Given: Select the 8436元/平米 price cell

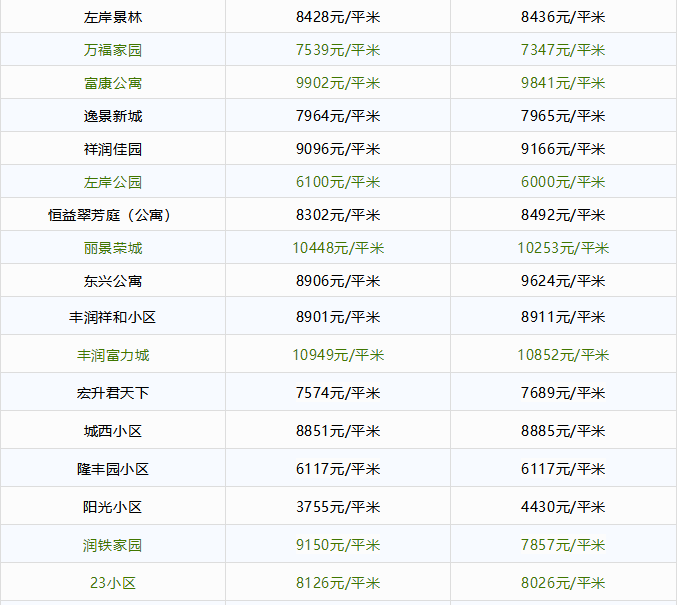Looking at the screenshot, I should 563,17.
